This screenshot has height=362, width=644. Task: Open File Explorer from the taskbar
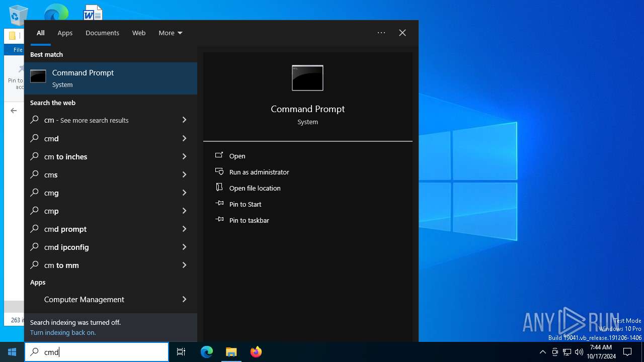point(231,352)
